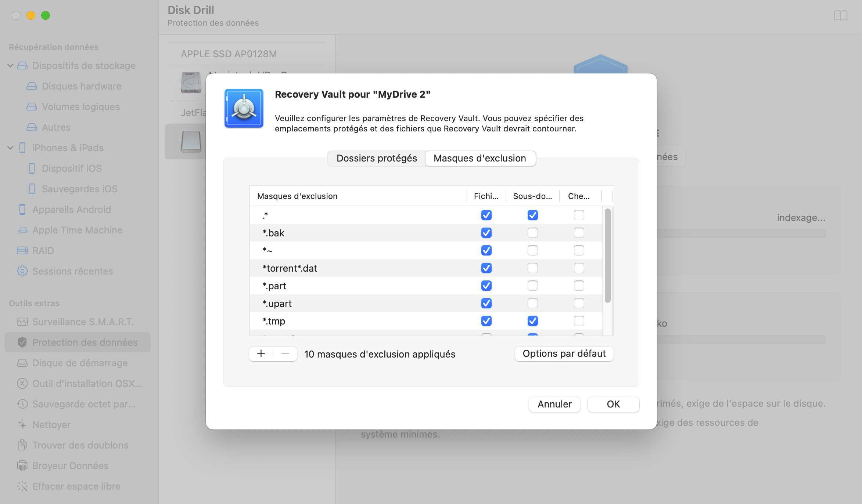Viewport: 862px width, 504px height.
Task: Switch to the Masques d'exclusion tab
Action: tap(480, 158)
